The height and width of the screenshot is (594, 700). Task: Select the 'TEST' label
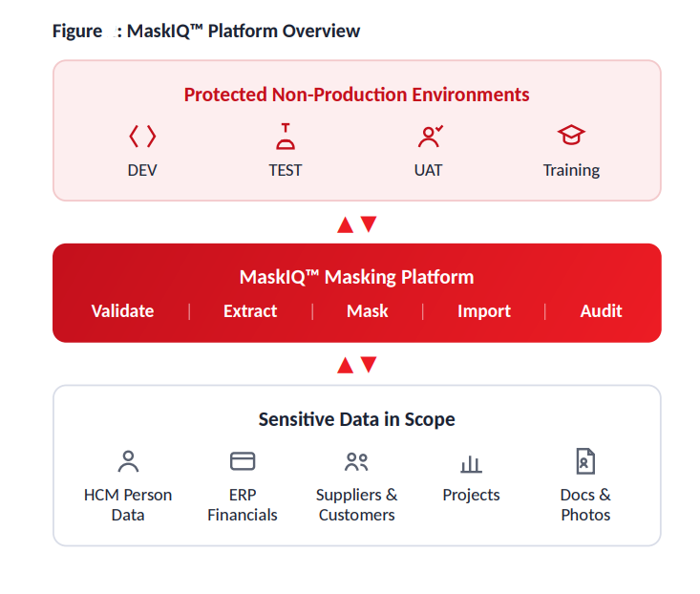[x=286, y=171]
